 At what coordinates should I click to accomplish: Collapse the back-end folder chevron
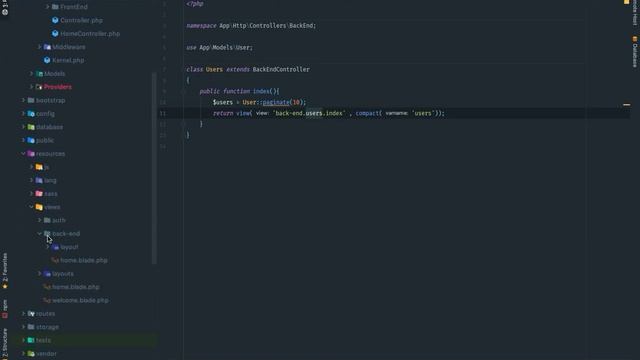(39, 233)
